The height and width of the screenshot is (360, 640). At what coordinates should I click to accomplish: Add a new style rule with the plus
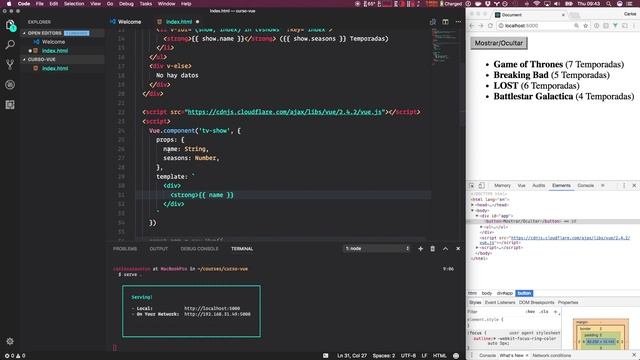point(556,311)
